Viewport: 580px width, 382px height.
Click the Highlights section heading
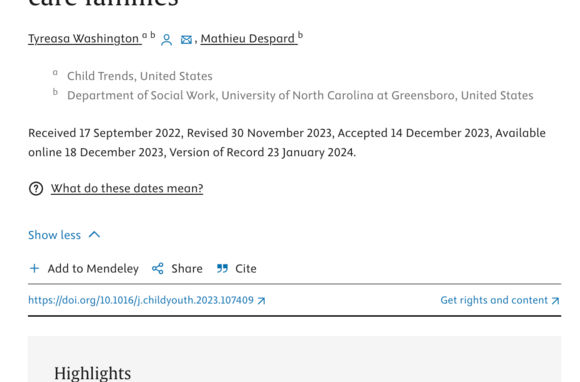pyautogui.click(x=92, y=373)
